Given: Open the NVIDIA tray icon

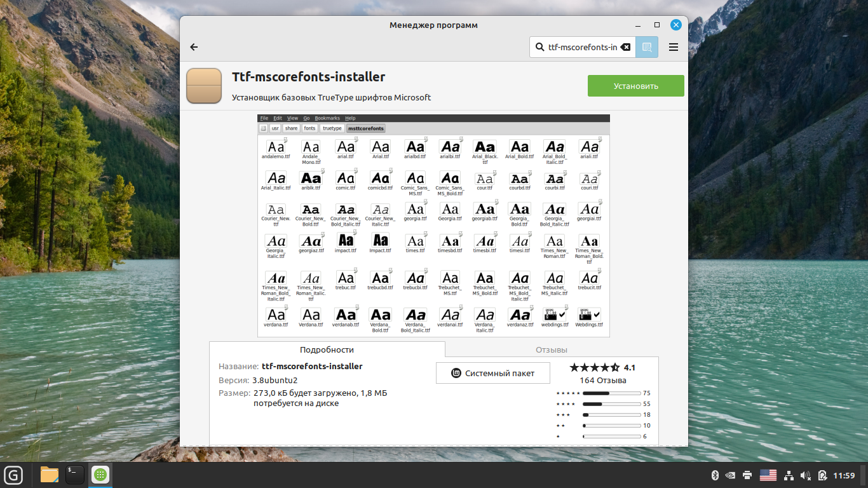Looking at the screenshot, I should click(731, 475).
